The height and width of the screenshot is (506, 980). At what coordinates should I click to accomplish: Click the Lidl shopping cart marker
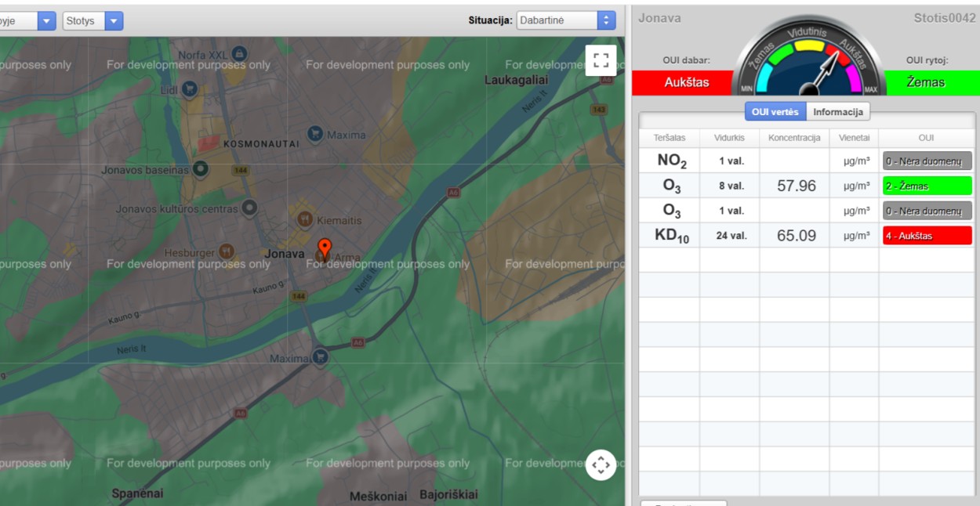click(189, 90)
